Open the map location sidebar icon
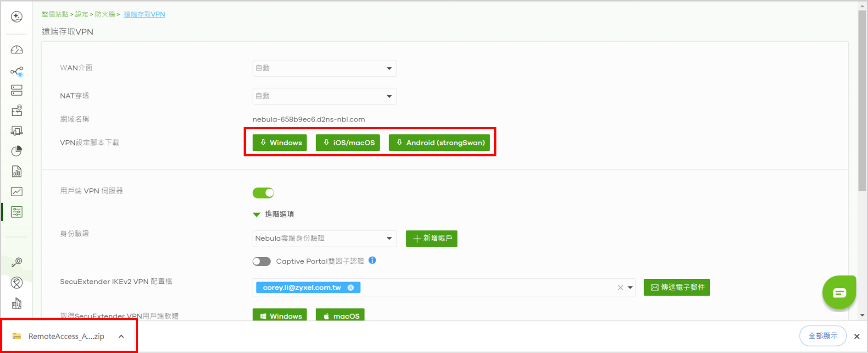This screenshot has width=868, height=353. click(17, 110)
